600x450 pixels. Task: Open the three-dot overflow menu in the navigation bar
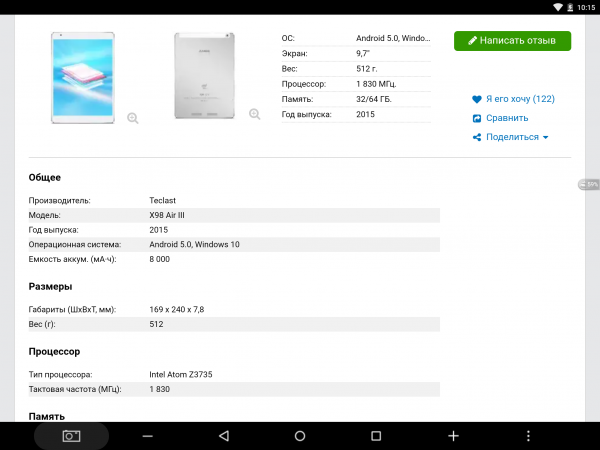click(529, 436)
